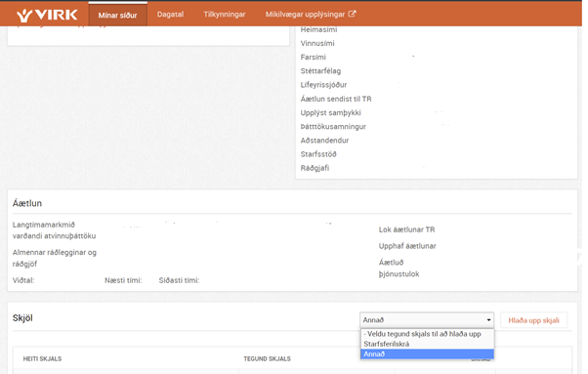Click the Upphaf áætlunar label
The height and width of the screenshot is (374, 588).
(x=407, y=246)
